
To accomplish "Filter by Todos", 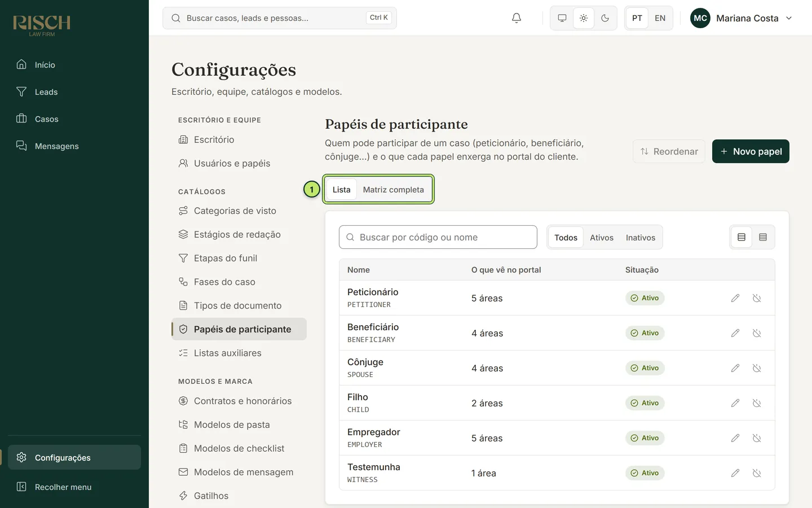I will pyautogui.click(x=566, y=238).
